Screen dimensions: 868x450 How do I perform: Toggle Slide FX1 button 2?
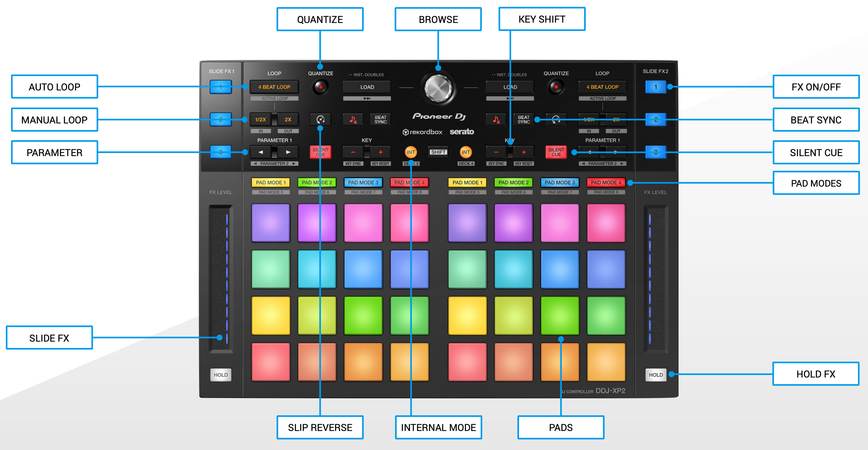pos(221,119)
